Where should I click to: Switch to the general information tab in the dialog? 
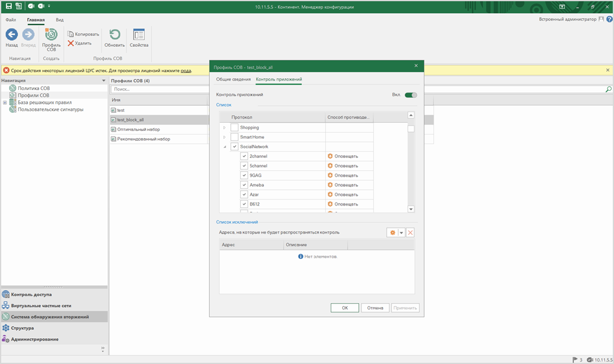coord(233,79)
